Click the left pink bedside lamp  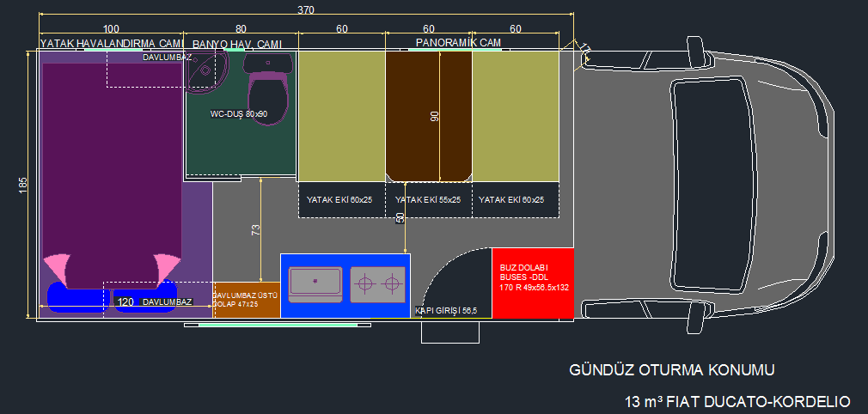pos(57,267)
